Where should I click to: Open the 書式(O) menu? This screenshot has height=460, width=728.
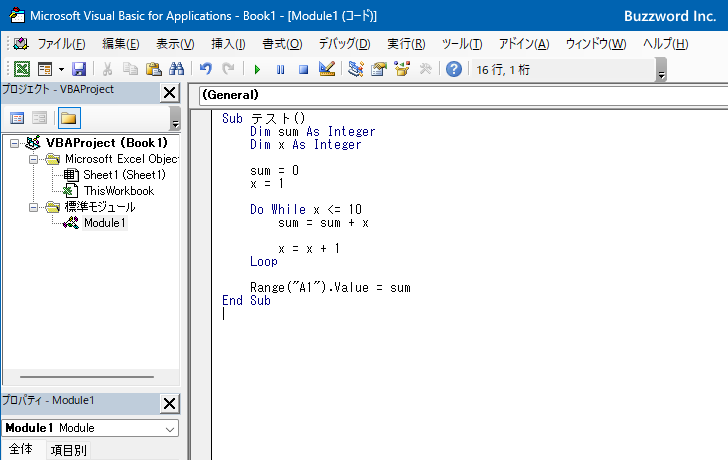(x=282, y=44)
